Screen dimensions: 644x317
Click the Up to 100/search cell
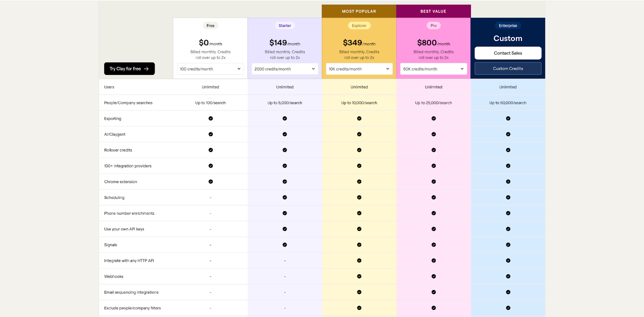(x=211, y=103)
